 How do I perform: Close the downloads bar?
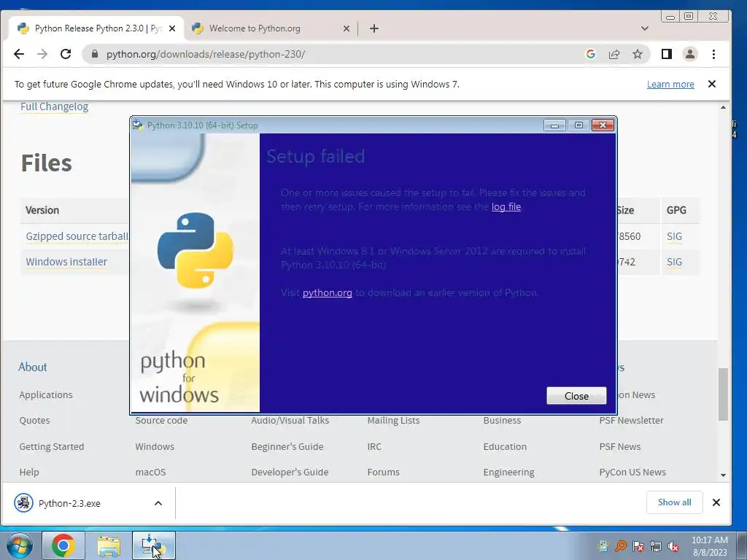click(716, 502)
